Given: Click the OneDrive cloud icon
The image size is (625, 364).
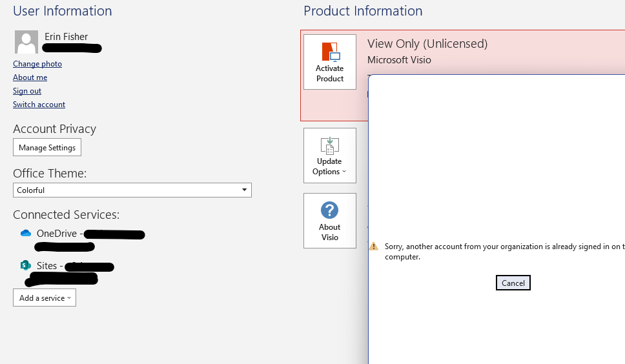Looking at the screenshot, I should click(x=26, y=233).
